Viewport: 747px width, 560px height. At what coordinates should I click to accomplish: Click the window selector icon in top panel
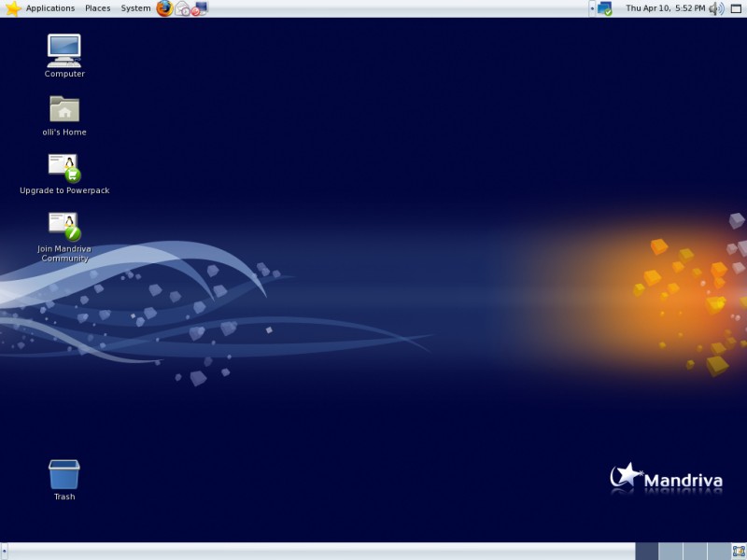[736, 8]
